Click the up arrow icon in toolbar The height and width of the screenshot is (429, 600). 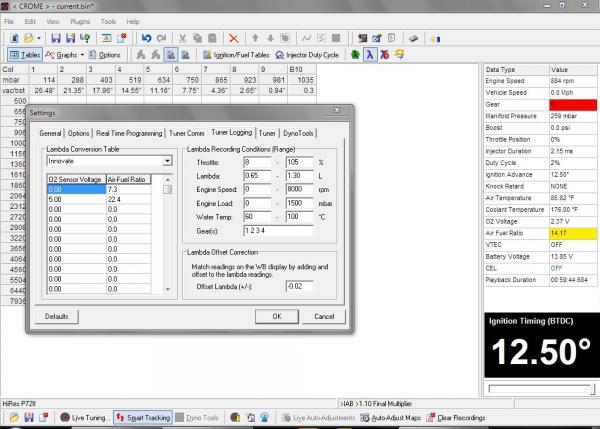[x=255, y=38]
